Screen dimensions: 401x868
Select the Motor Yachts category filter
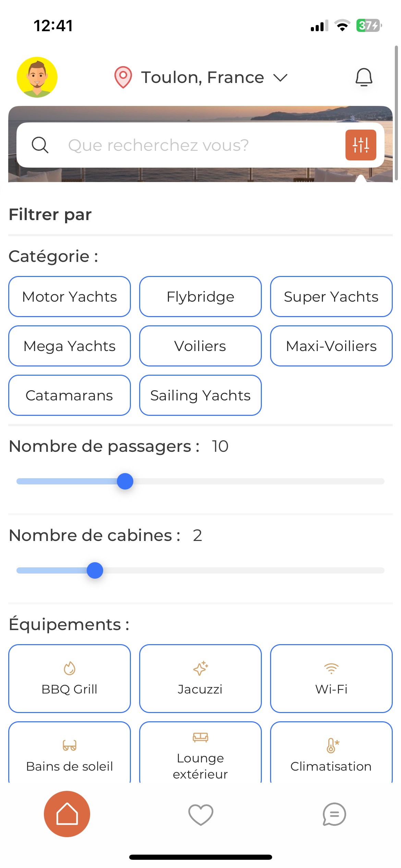(x=70, y=297)
